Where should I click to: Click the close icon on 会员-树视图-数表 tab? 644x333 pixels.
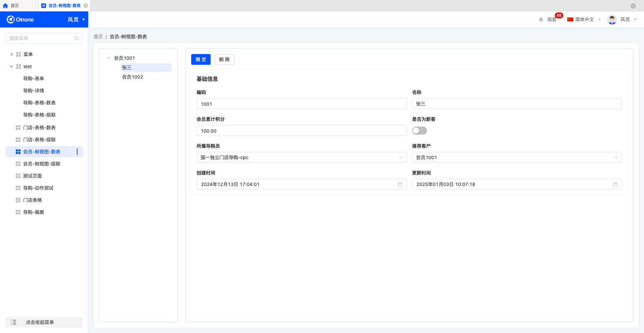tap(86, 6)
